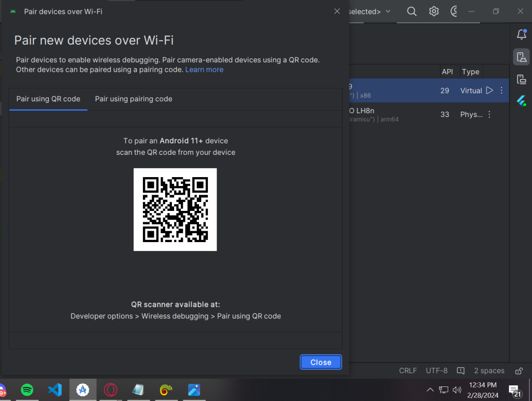Open more actions for the API 29 virtual device
Image resolution: width=532 pixels, height=401 pixels.
point(501,90)
